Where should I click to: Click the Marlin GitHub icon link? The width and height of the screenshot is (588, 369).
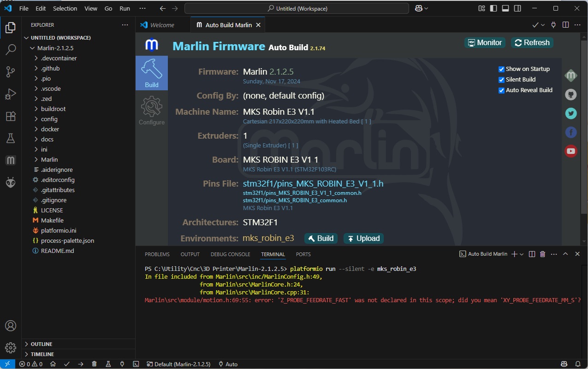point(571,94)
